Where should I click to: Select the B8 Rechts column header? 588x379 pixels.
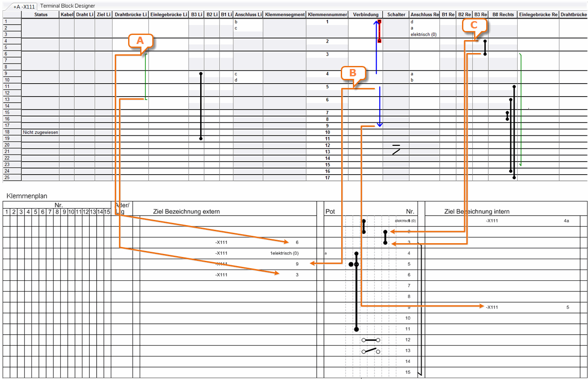[x=503, y=15]
